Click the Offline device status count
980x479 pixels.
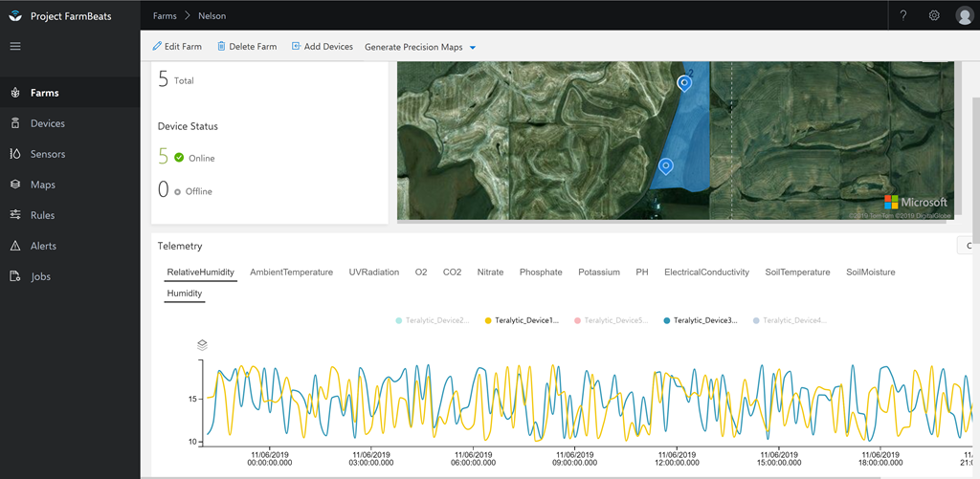(x=163, y=189)
